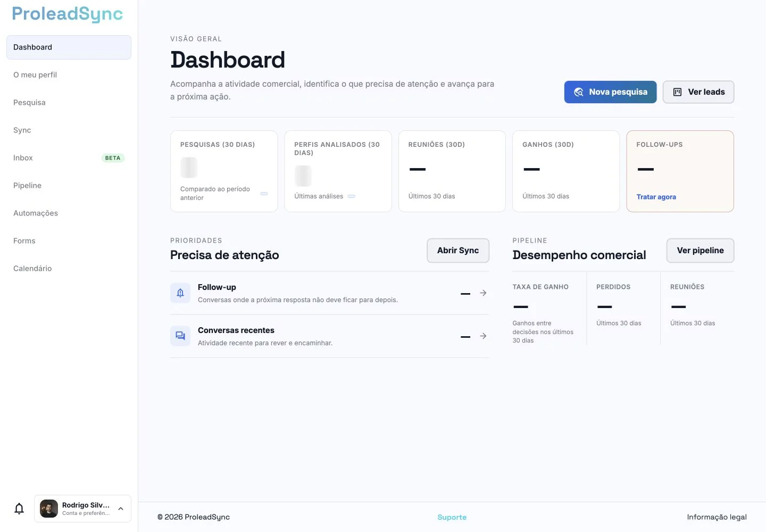
Task: Expand the account menu chevron
Action: tap(121, 509)
